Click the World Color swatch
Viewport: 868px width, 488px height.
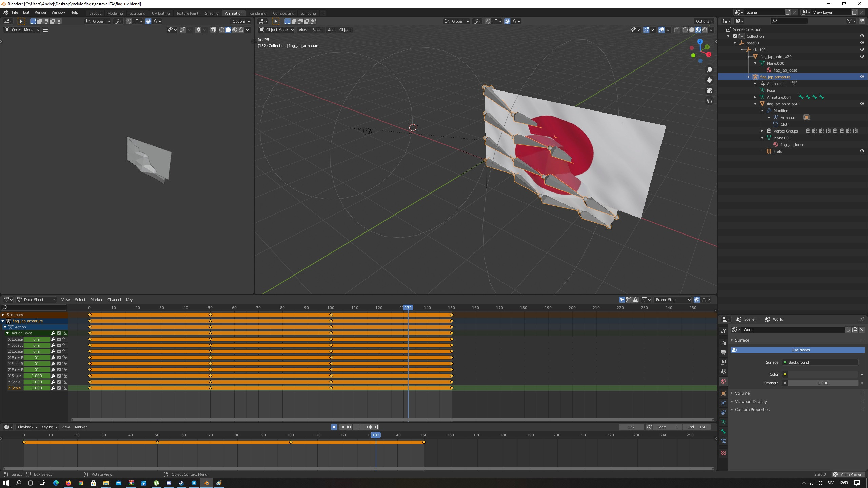pyautogui.click(x=823, y=374)
